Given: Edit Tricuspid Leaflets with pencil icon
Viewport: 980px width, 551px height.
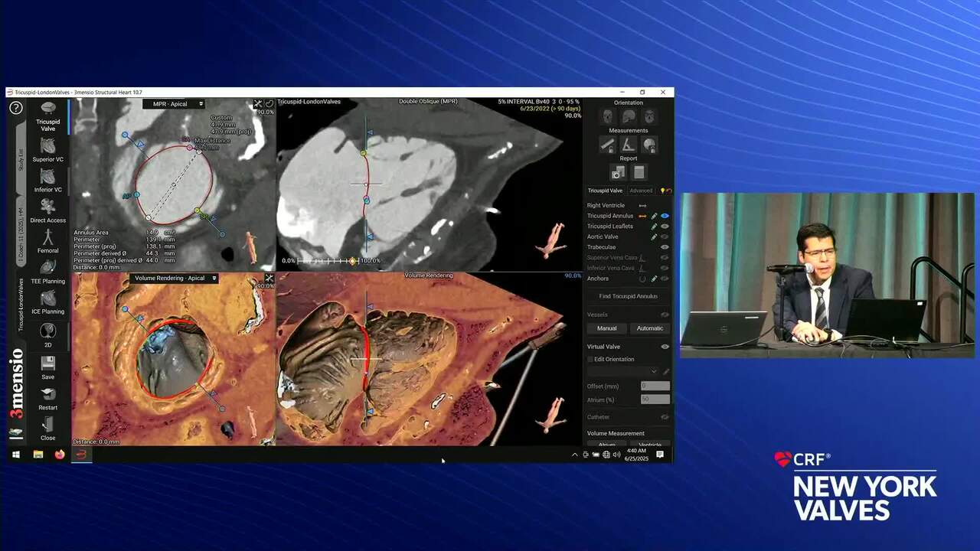Looking at the screenshot, I should [654, 227].
